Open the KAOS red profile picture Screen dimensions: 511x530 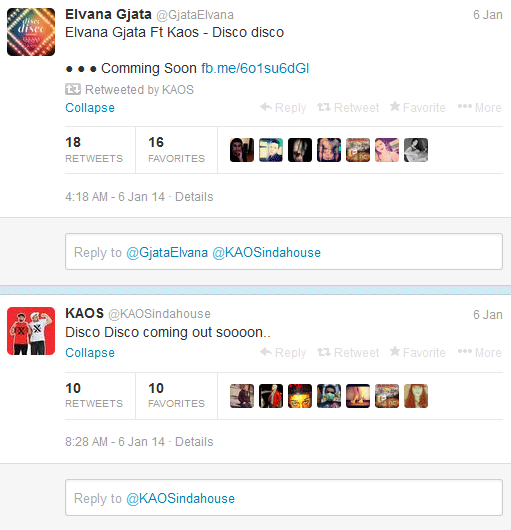pos(31,331)
